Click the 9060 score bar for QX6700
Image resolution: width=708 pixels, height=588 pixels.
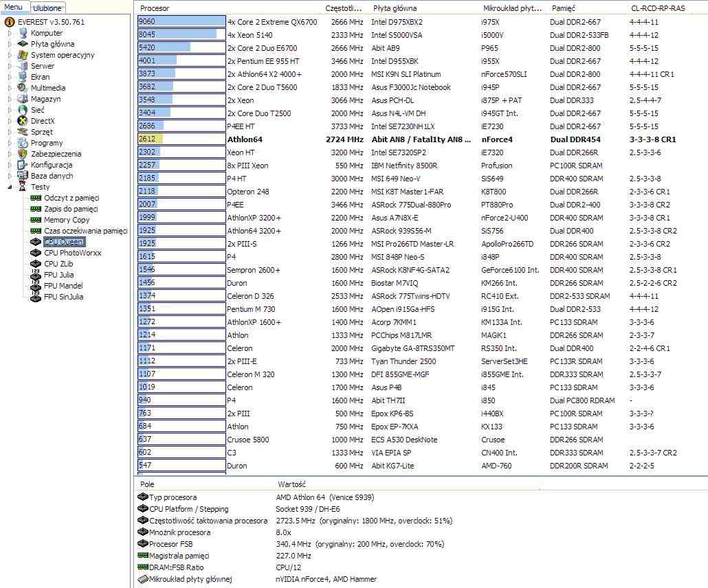coord(181,21)
